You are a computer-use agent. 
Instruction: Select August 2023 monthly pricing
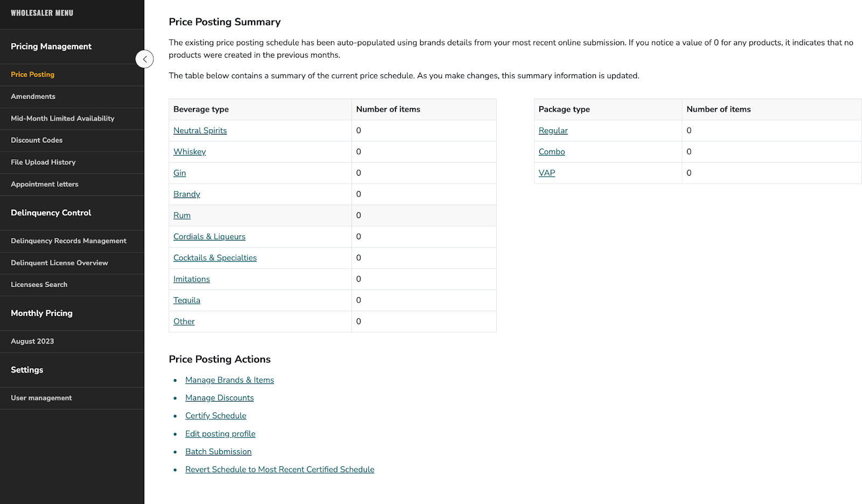click(x=32, y=341)
